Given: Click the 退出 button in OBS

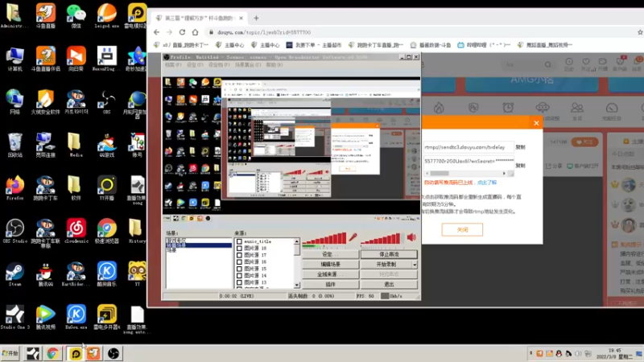Looking at the screenshot, I should 389,284.
